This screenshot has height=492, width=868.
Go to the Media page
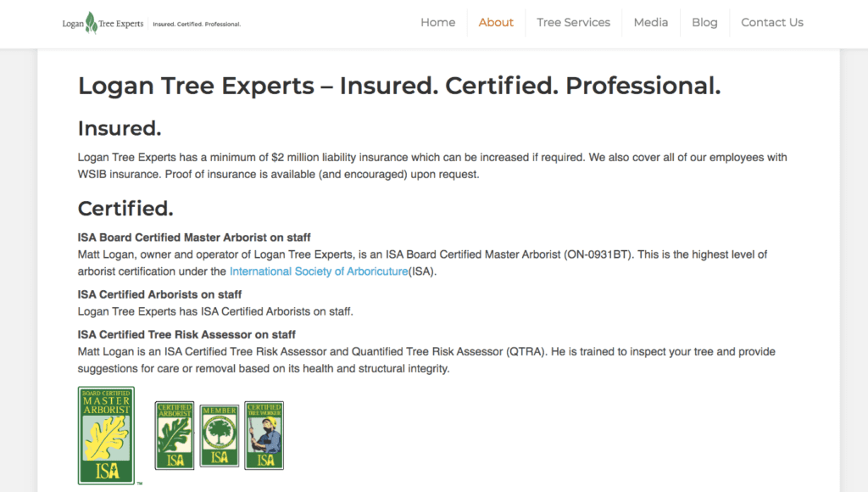pyautogui.click(x=651, y=23)
